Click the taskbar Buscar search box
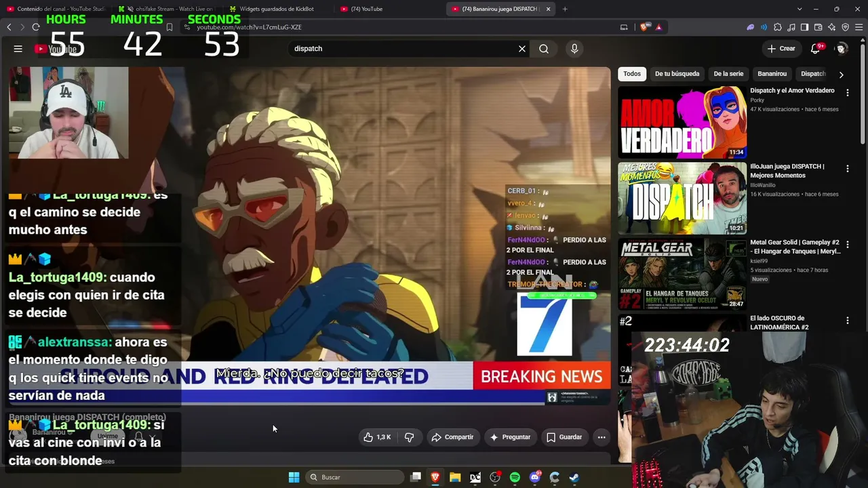 [354, 477]
